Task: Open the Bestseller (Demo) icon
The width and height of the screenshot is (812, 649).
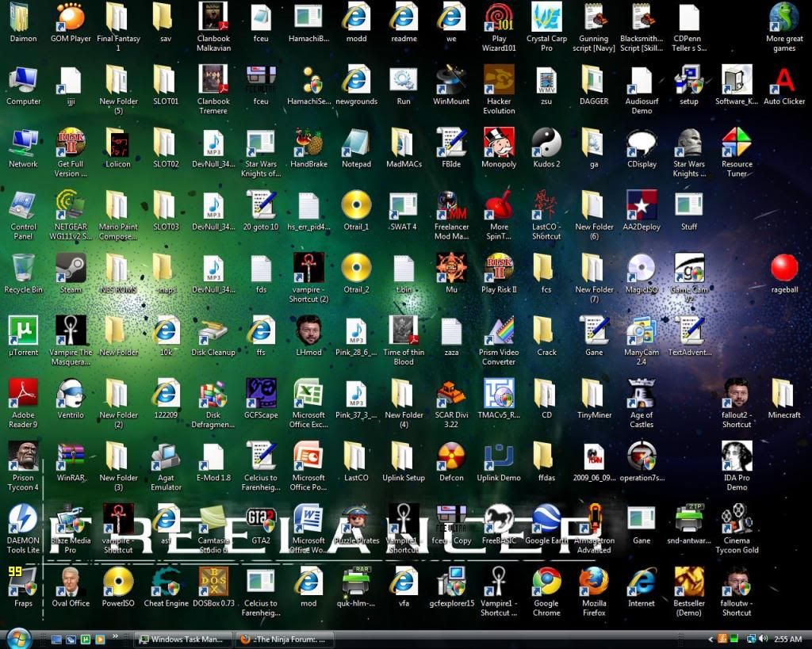Action: [x=689, y=582]
